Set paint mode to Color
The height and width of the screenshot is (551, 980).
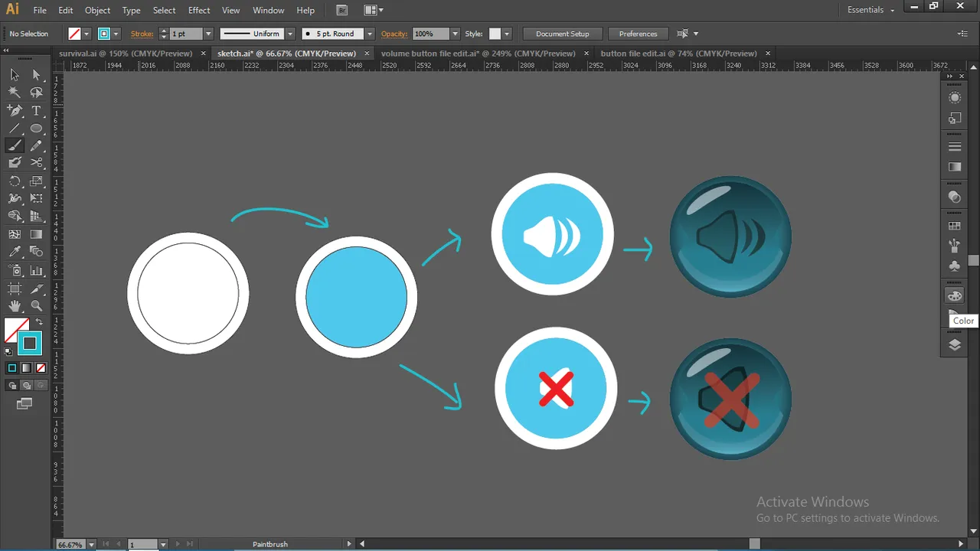(11, 368)
